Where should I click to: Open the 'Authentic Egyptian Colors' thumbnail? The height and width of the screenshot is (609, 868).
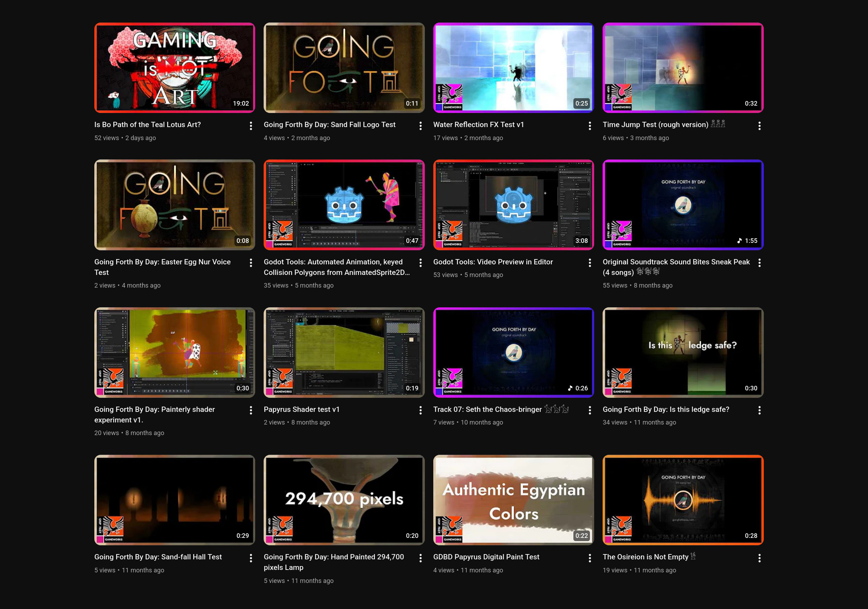[513, 500]
